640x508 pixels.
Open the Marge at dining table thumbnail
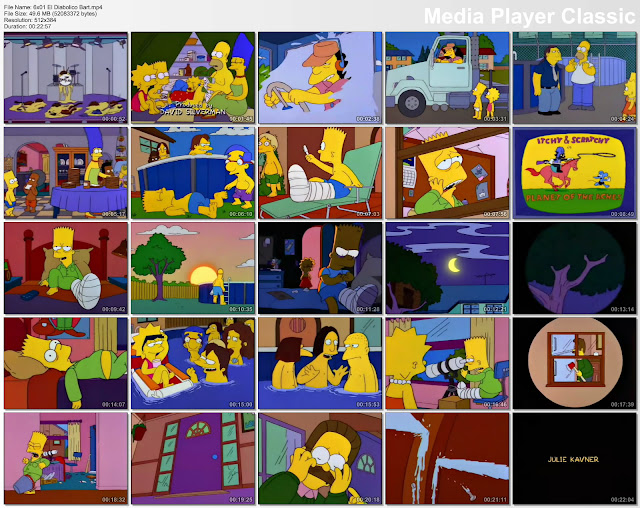click(x=66, y=173)
